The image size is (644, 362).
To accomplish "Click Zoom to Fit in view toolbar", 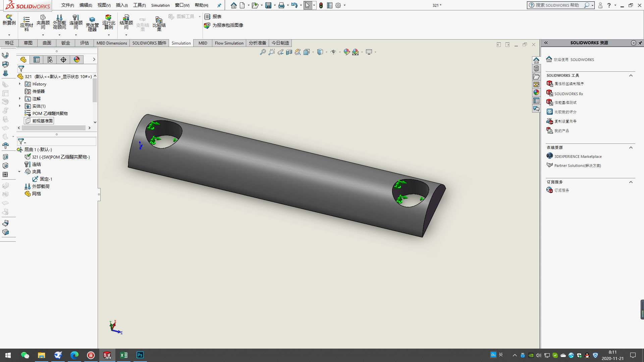I will (263, 52).
